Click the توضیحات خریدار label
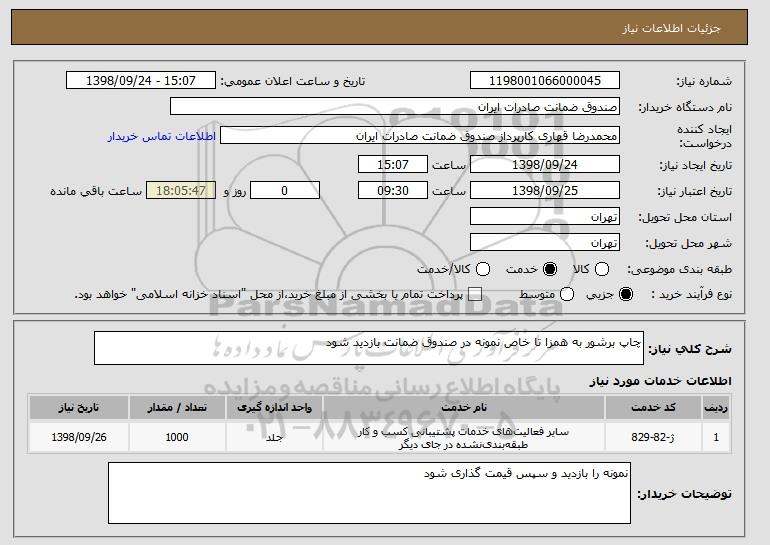The width and height of the screenshot is (770, 545). (684, 493)
